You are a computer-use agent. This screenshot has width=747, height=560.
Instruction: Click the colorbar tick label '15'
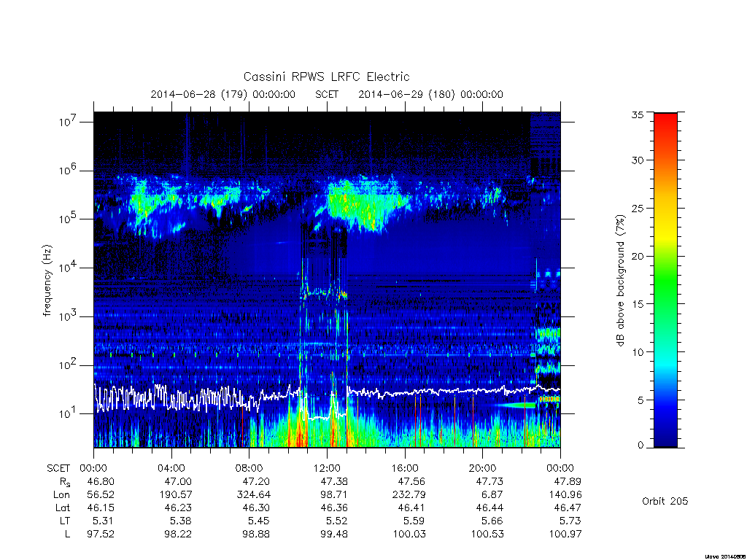coord(638,304)
